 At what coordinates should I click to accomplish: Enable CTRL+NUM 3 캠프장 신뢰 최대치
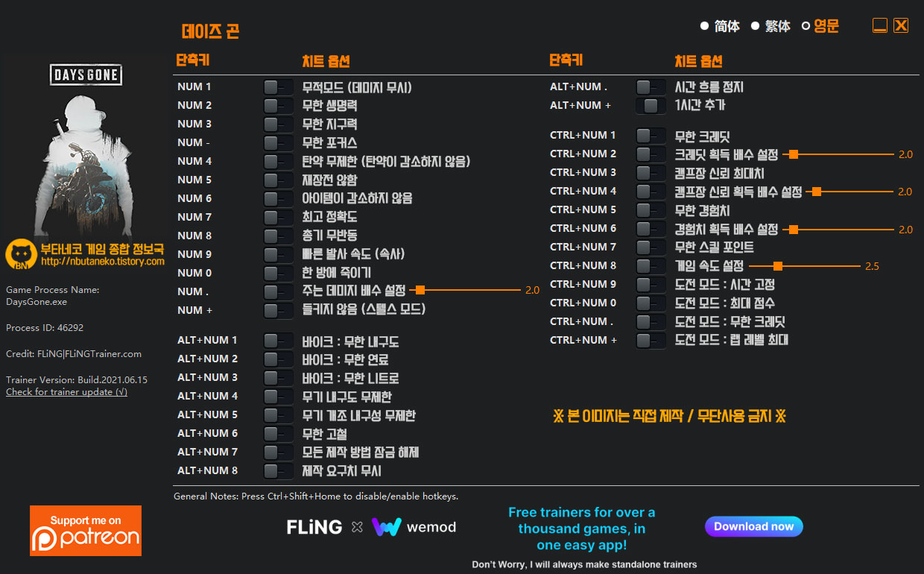pos(651,173)
